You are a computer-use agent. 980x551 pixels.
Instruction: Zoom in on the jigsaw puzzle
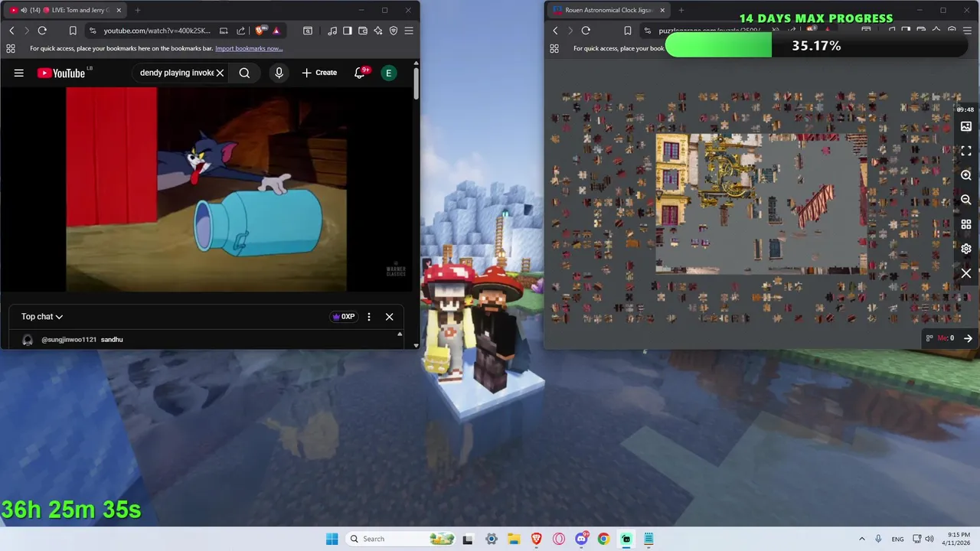[x=966, y=175]
